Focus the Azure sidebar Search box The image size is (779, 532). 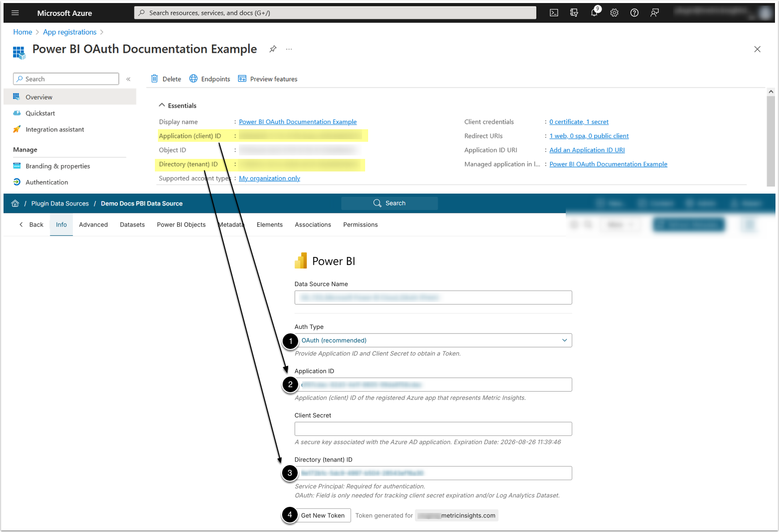[66, 79]
